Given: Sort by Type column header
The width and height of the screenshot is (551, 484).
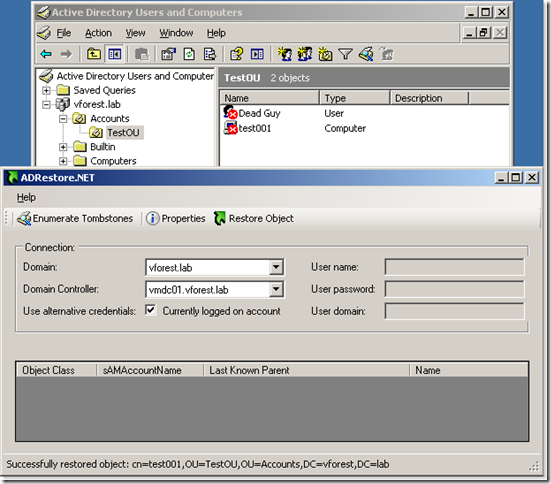Looking at the screenshot, I should tap(355, 98).
